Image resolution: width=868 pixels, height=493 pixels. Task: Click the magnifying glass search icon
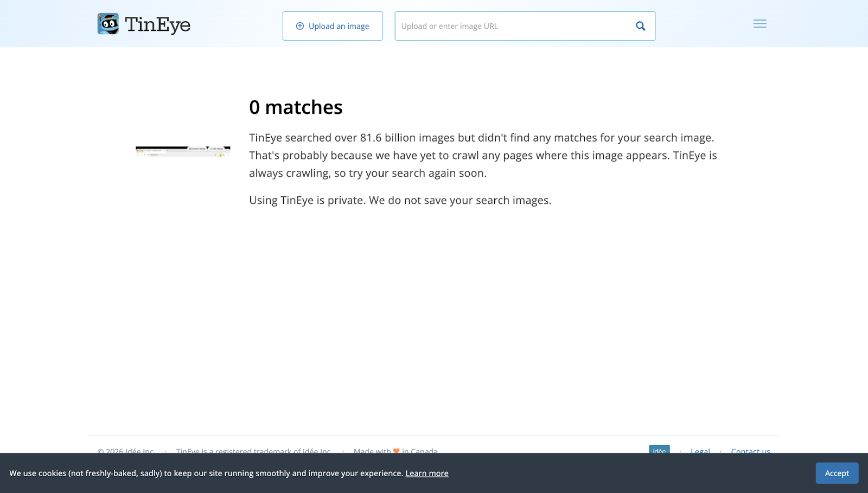[x=640, y=25]
